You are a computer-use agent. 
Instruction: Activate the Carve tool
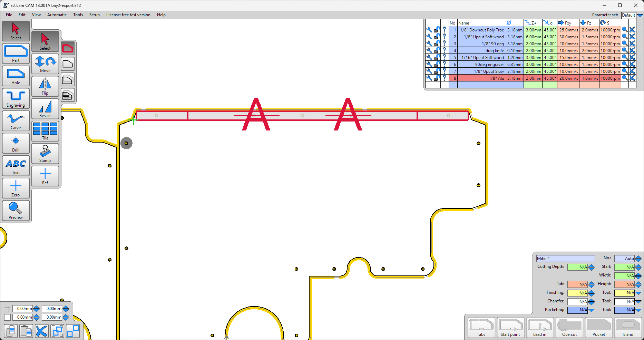point(16,121)
